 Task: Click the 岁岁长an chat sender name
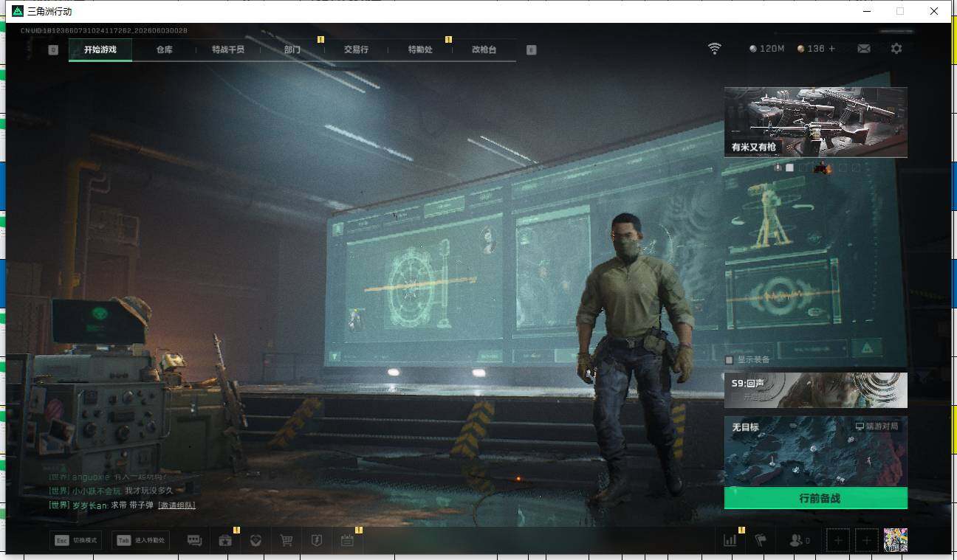point(90,505)
